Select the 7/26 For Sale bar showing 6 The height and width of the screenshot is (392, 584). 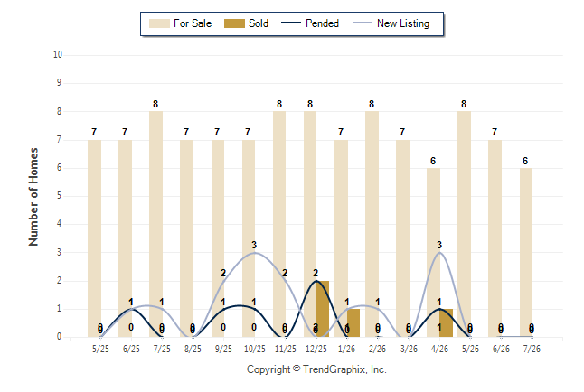click(x=526, y=253)
